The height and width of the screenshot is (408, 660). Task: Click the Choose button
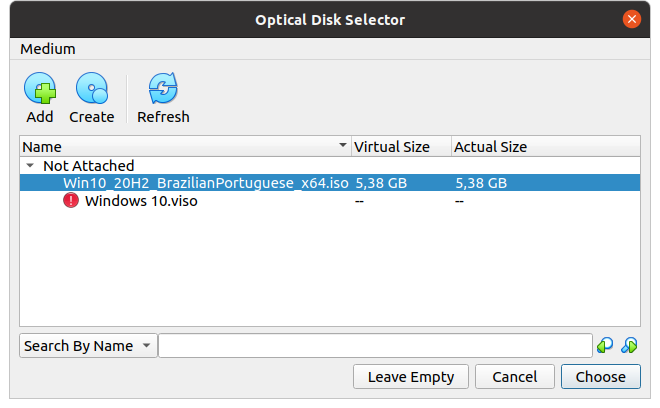601,376
